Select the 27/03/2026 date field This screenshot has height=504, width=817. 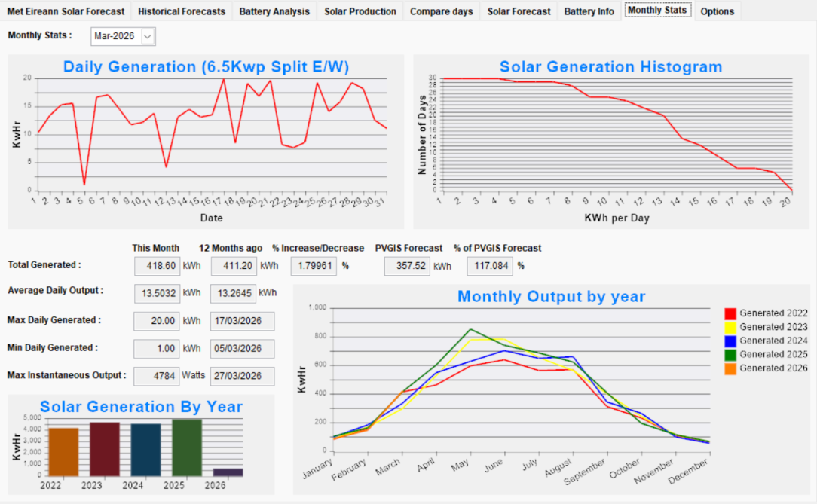[x=242, y=377]
